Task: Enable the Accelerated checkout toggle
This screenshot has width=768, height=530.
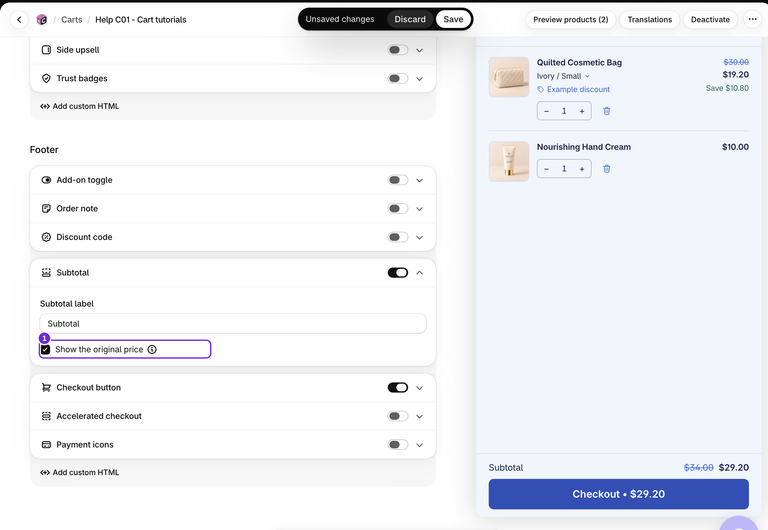Action: coord(398,416)
